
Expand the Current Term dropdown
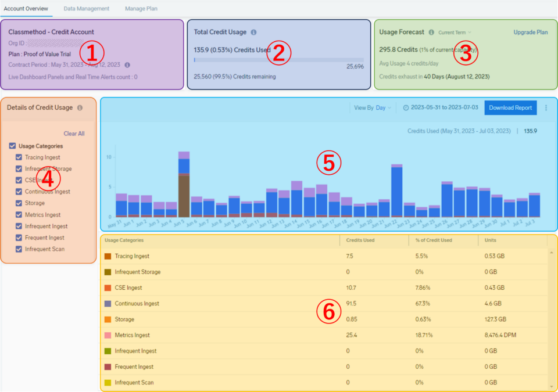455,33
